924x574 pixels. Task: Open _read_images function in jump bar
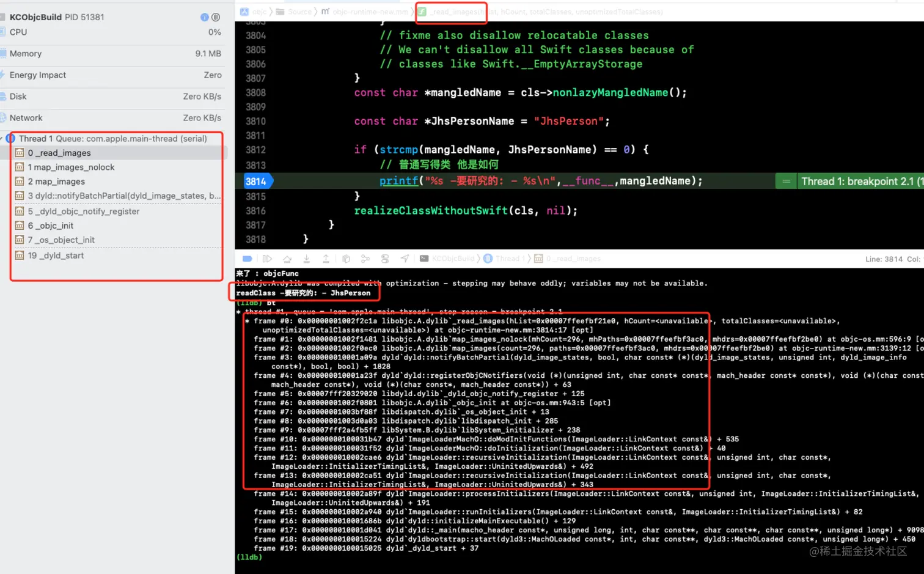(x=540, y=12)
